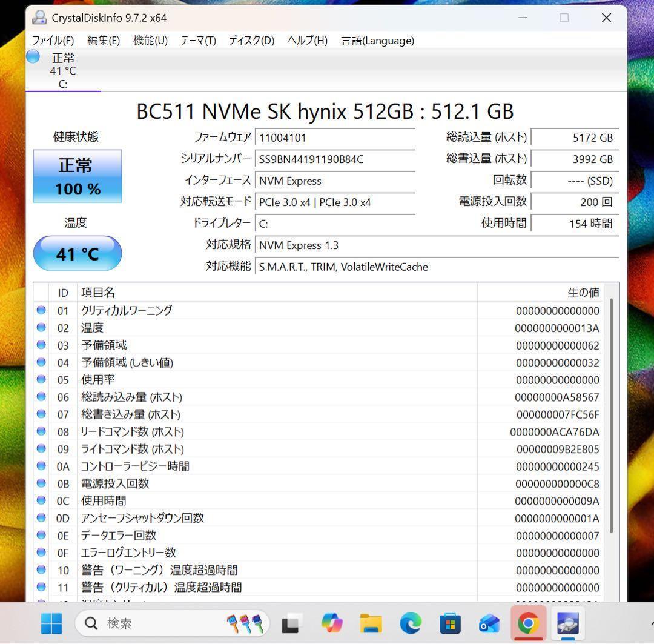This screenshot has width=654, height=644.
Task: Click the blue indicator next to データエラー回数
Action: coord(41,535)
